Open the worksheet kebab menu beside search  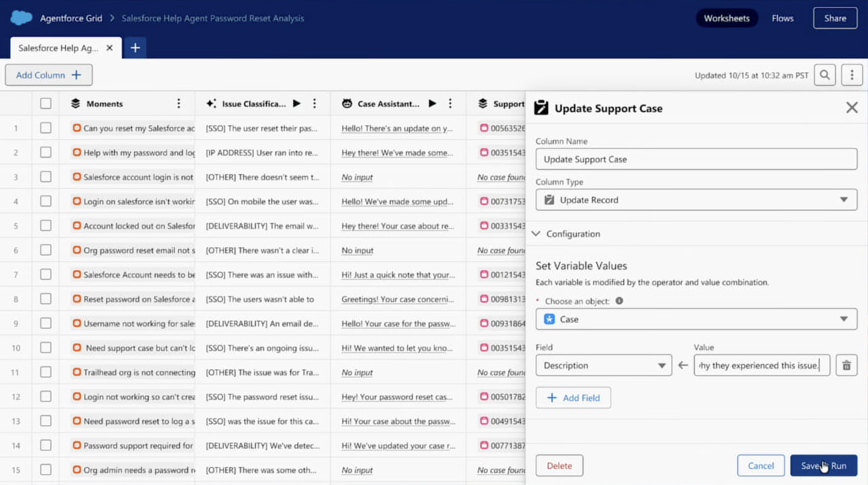click(852, 75)
